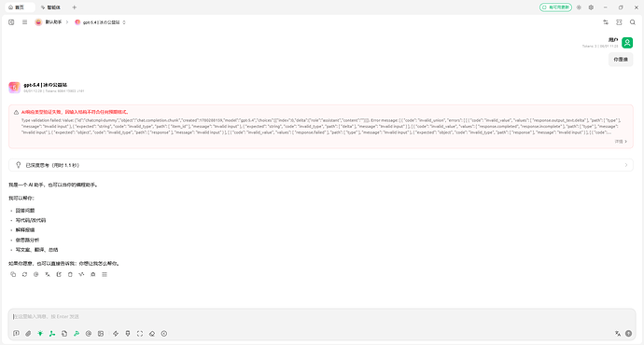The width and height of the screenshot is (644, 345).
Task: Toggle the sidebar list icon in header
Action: 24,22
